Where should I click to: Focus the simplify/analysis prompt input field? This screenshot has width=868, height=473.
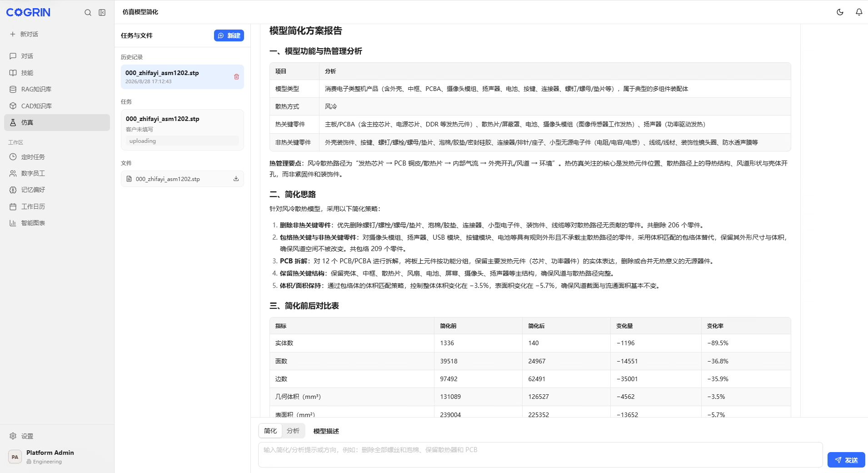pyautogui.click(x=540, y=455)
